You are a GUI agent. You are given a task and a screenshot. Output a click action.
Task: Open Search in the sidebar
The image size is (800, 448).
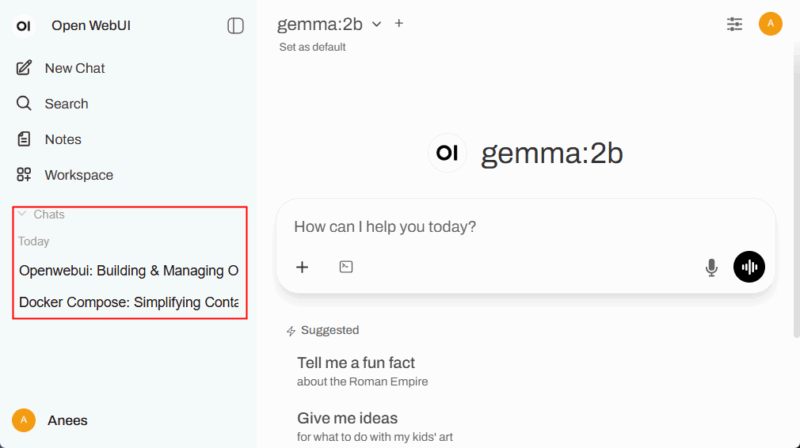[x=66, y=104]
